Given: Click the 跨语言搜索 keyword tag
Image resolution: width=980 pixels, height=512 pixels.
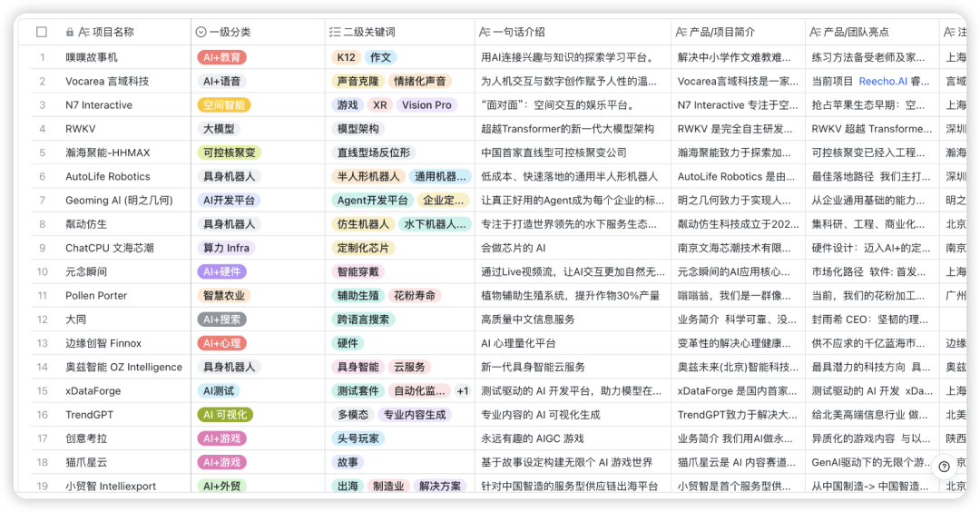Looking at the screenshot, I should [363, 320].
